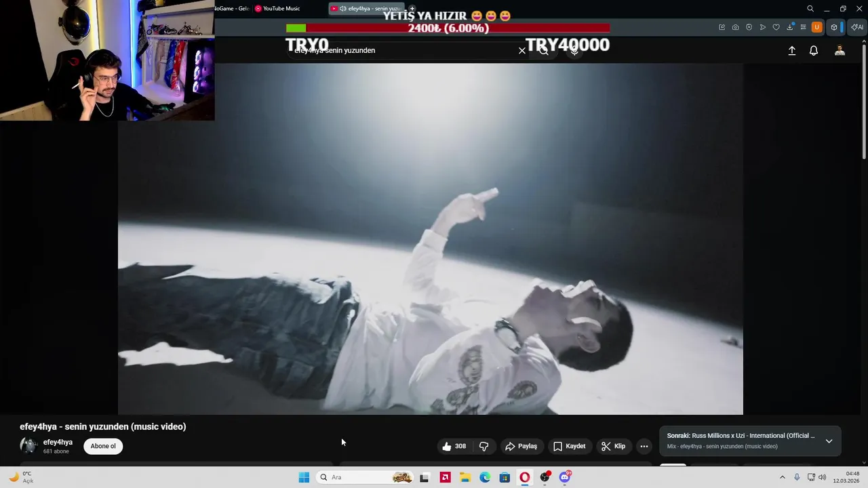
Task: Open Microsoft Edge from taskbar
Action: coord(485,477)
